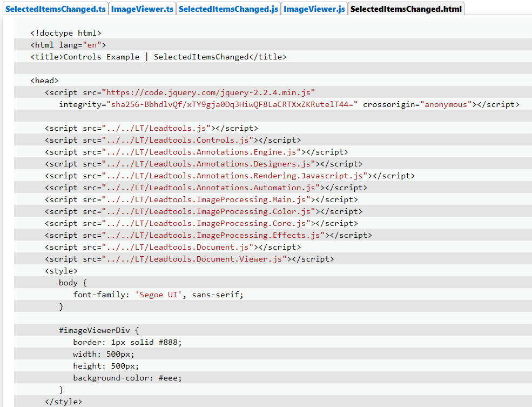Click the '<!doctype html>' code line
This screenshot has width=532, height=407.
point(66,33)
